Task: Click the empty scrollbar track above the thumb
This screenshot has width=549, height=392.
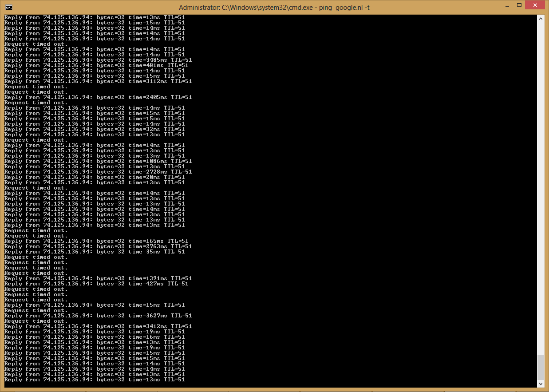Action: [x=540, y=178]
